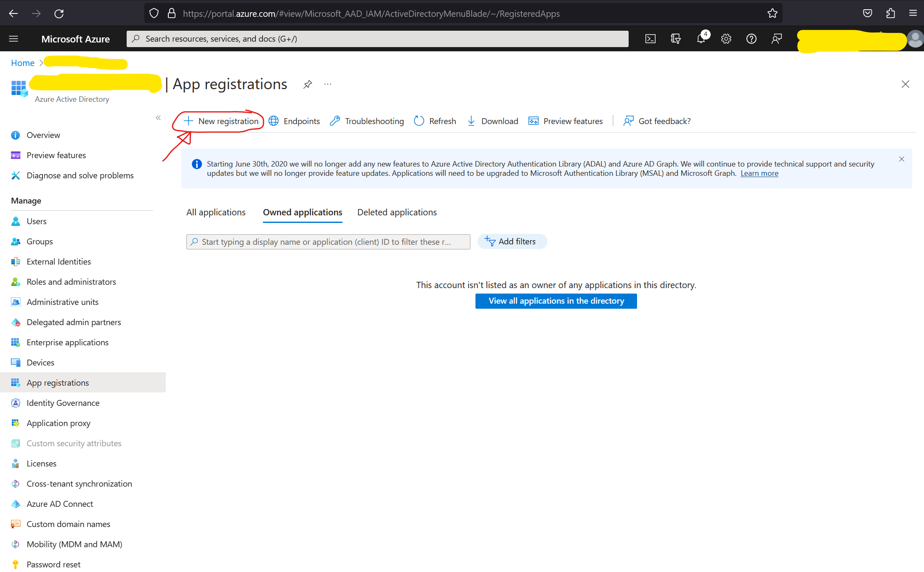Click the Pocket save icon
This screenshot has height=572, width=924.
pyautogui.click(x=868, y=13)
